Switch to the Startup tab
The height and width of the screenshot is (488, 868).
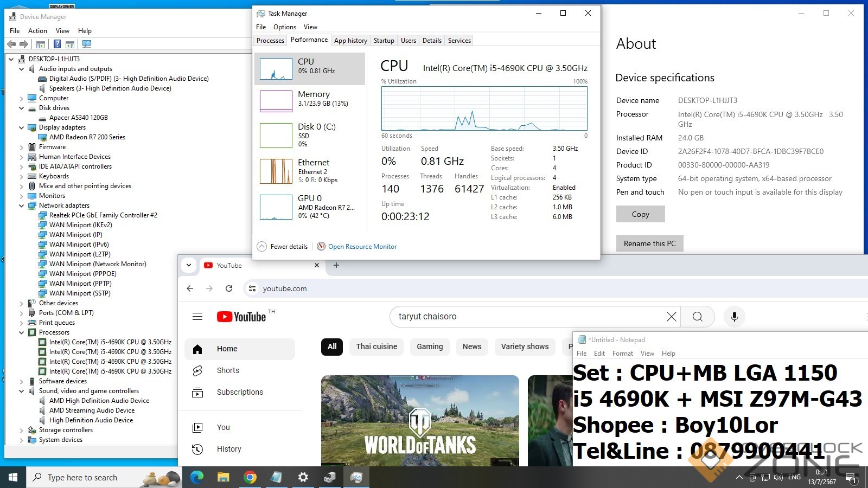[x=384, y=41]
